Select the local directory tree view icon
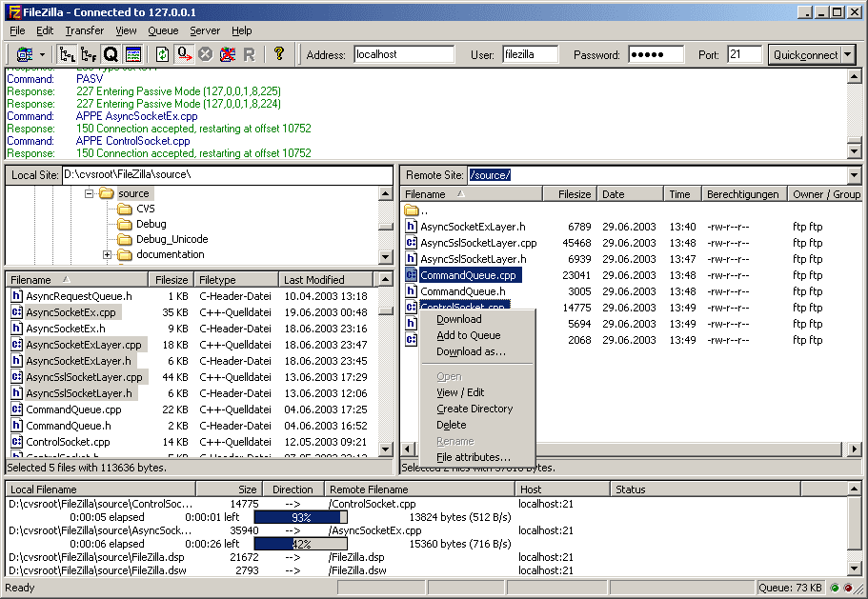 coord(67,54)
